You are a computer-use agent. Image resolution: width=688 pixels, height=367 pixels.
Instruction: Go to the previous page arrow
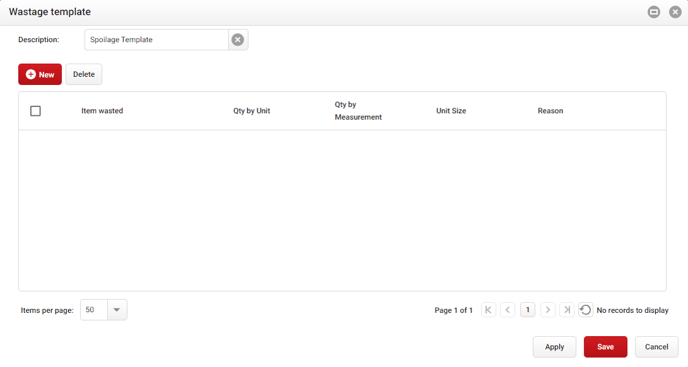(508, 310)
